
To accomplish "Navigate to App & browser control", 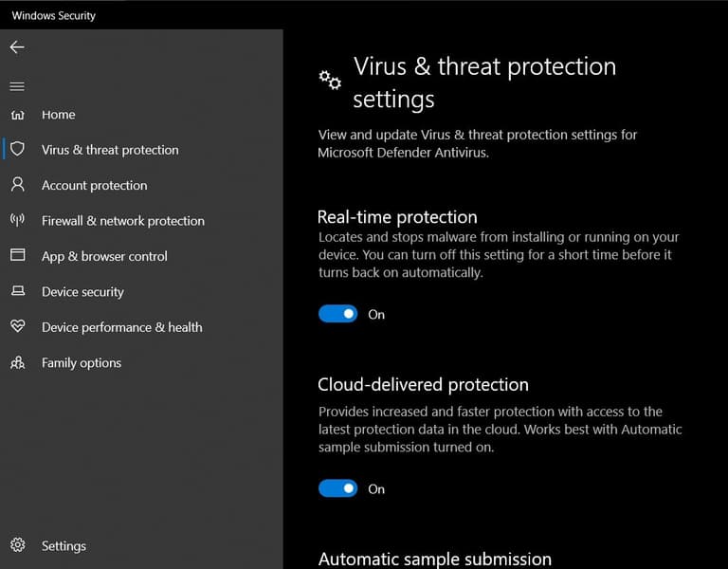I will pyautogui.click(x=104, y=256).
